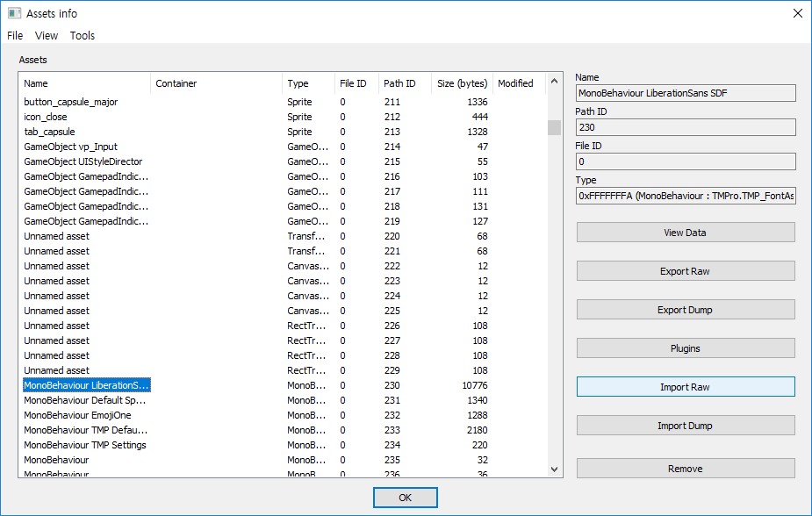This screenshot has width=812, height=516.
Task: Click the Import Dump button
Action: [x=685, y=426]
